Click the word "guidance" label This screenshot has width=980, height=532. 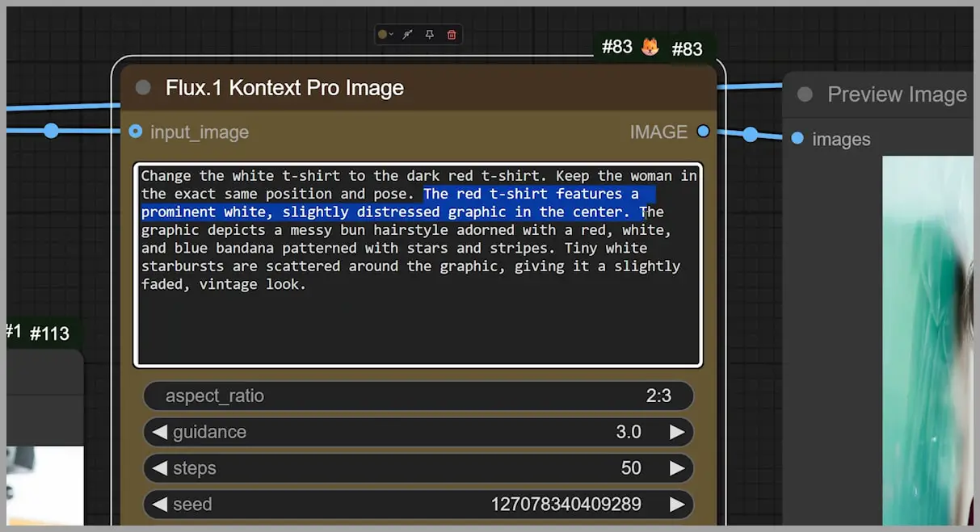[209, 432]
